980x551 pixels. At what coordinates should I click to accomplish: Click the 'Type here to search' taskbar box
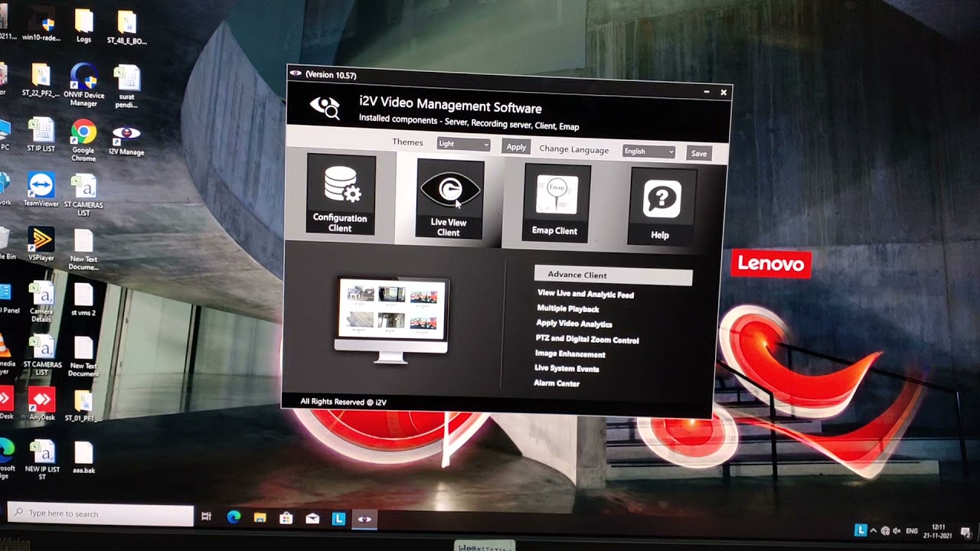coord(100,515)
